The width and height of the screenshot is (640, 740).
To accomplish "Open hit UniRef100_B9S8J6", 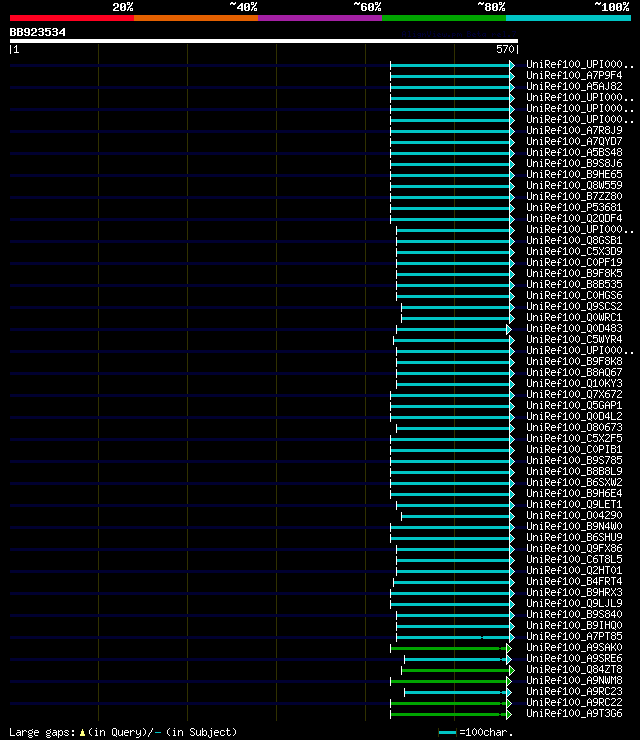I will (574, 164).
